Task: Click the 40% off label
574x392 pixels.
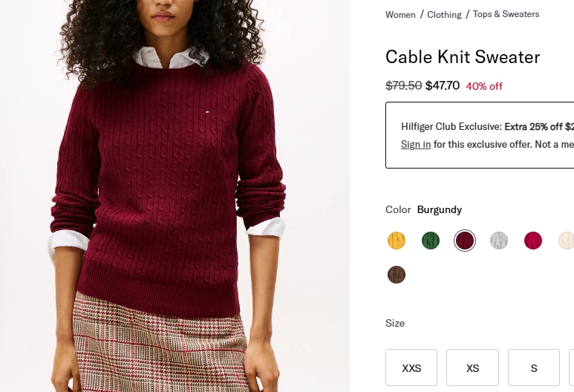Action: 484,86
